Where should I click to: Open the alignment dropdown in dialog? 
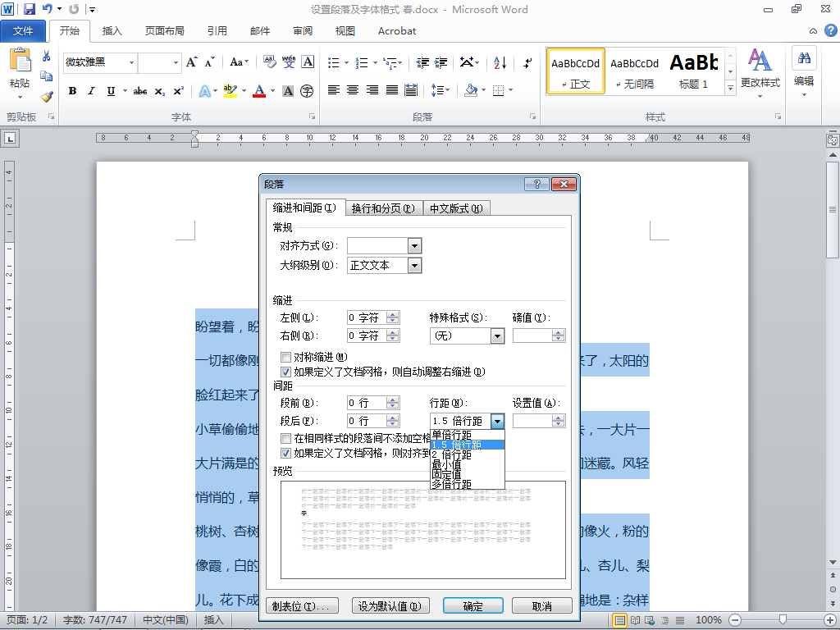coord(414,246)
